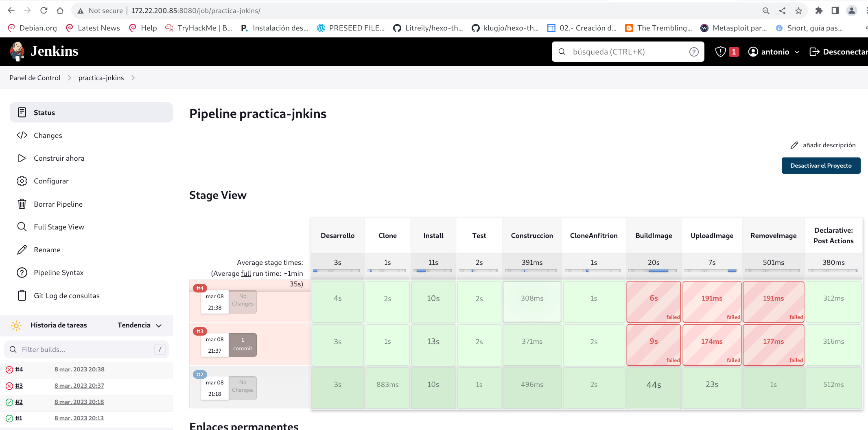
Task: Bookmark this page with the star icon
Action: [798, 11]
